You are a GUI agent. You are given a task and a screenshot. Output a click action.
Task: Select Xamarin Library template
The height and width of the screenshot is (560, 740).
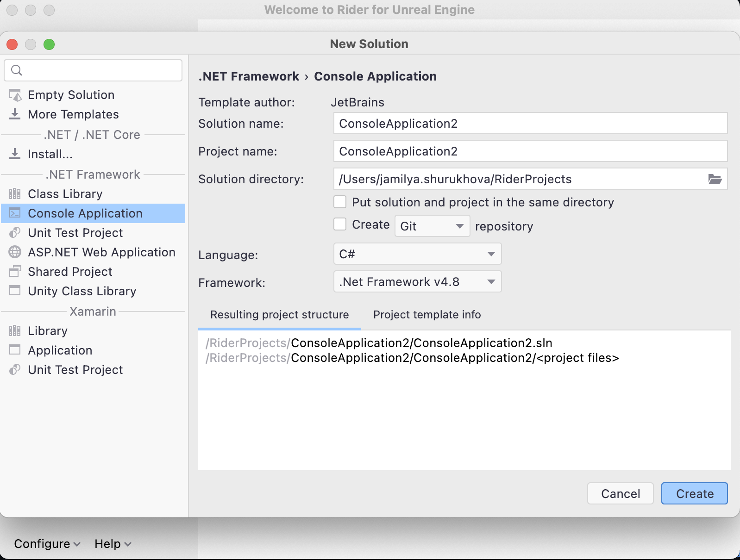(93, 331)
